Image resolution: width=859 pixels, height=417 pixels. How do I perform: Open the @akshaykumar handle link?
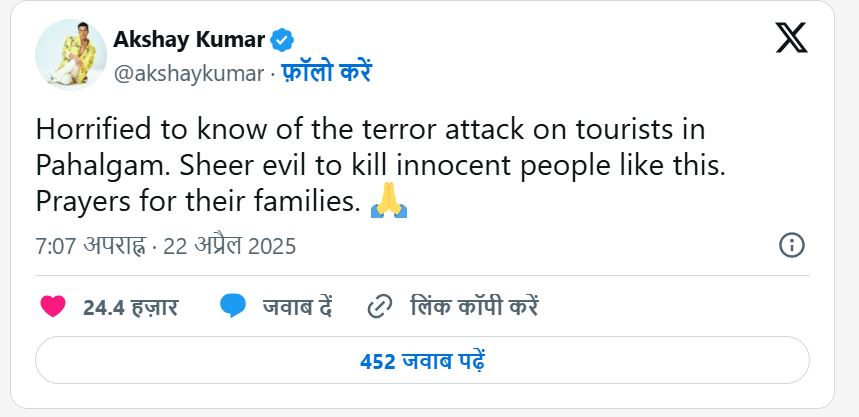tap(189, 73)
